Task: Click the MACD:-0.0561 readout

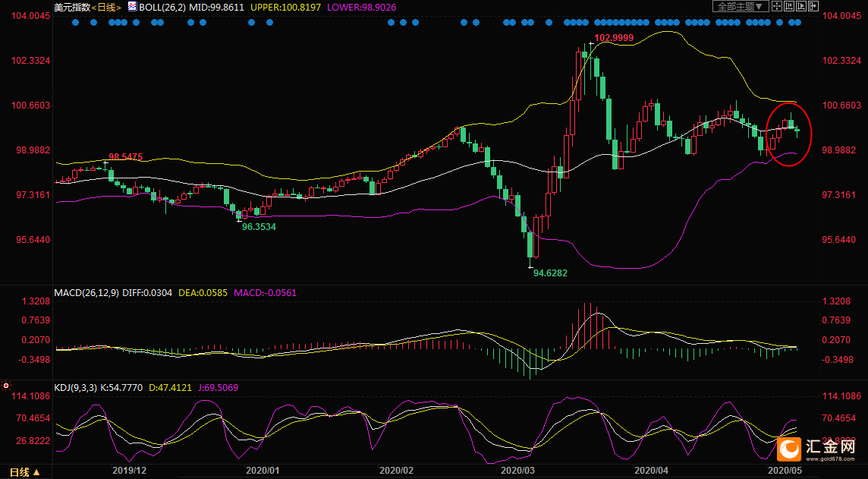Action: click(265, 292)
